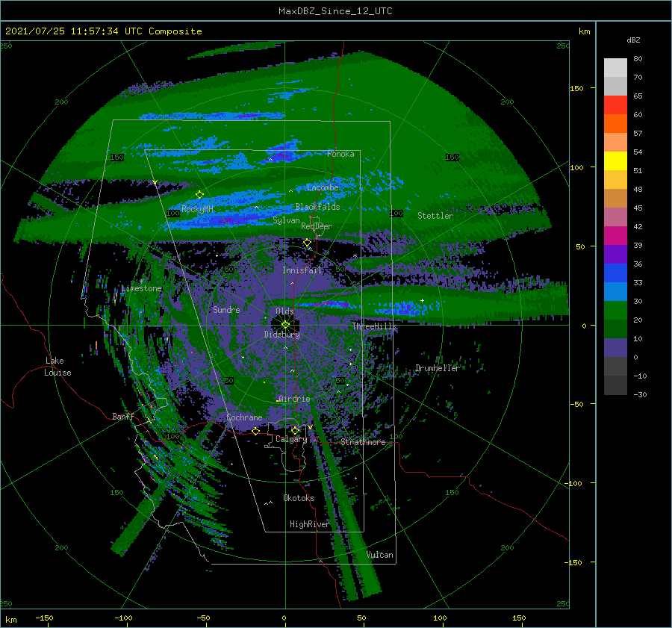Click the Stettler label

coord(435,216)
